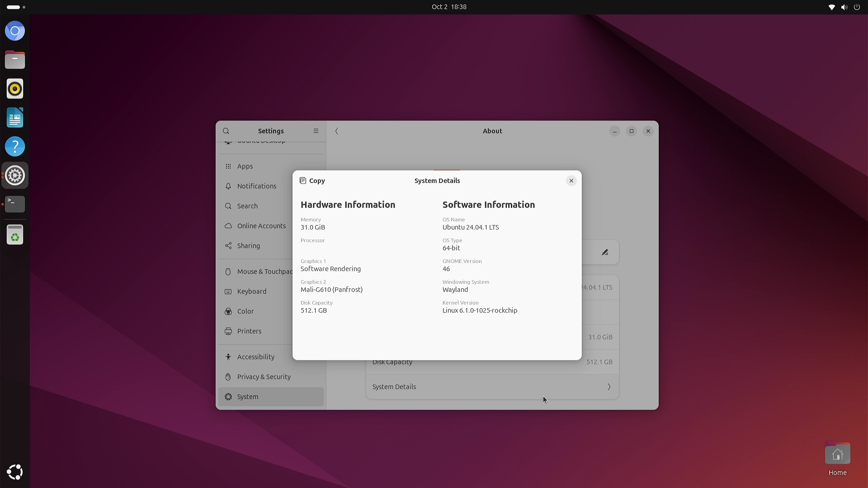Select Sharing in the sidebar

(x=248, y=246)
